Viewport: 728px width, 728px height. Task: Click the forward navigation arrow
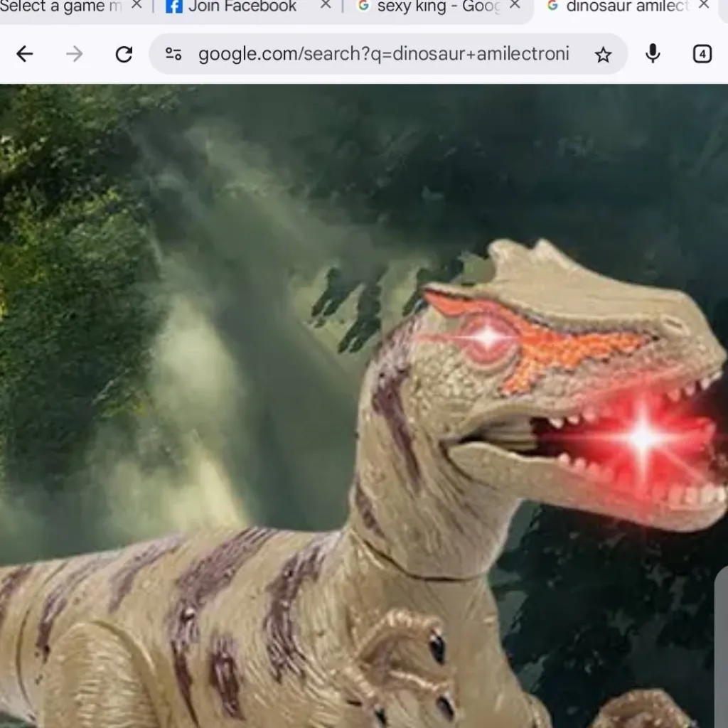(x=74, y=54)
